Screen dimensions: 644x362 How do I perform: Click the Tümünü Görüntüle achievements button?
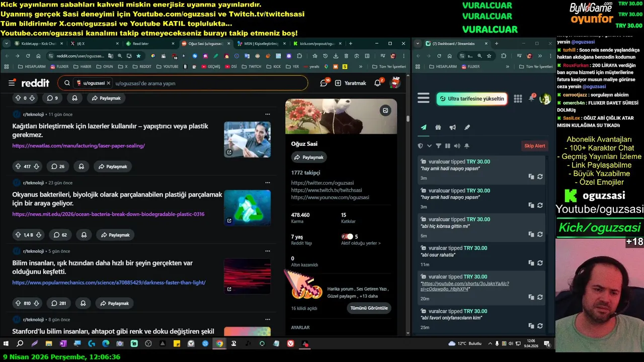click(x=369, y=308)
